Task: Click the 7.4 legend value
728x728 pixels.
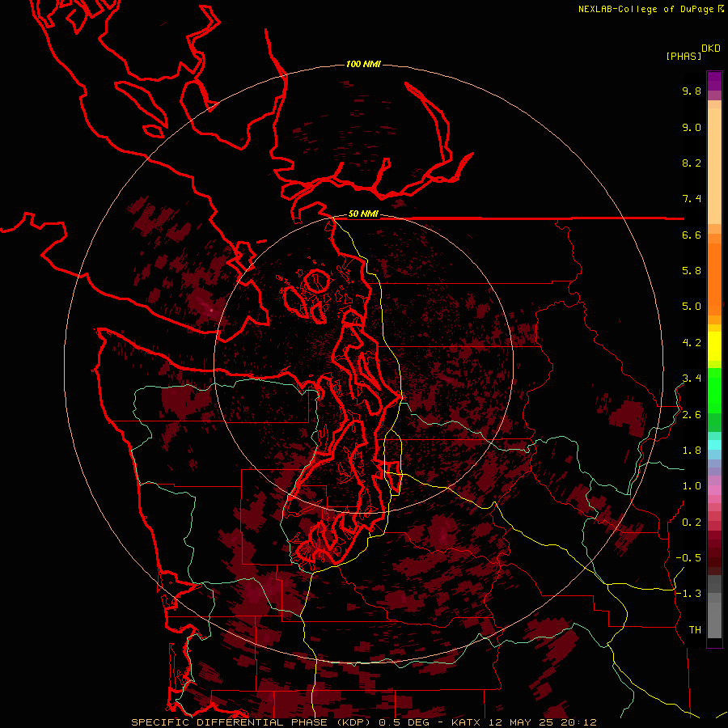Action: click(692, 199)
